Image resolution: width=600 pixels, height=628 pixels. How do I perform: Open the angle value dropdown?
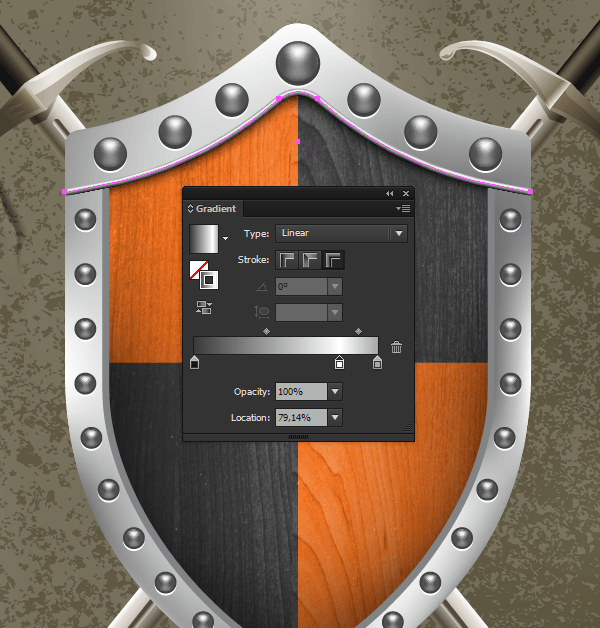coord(335,287)
